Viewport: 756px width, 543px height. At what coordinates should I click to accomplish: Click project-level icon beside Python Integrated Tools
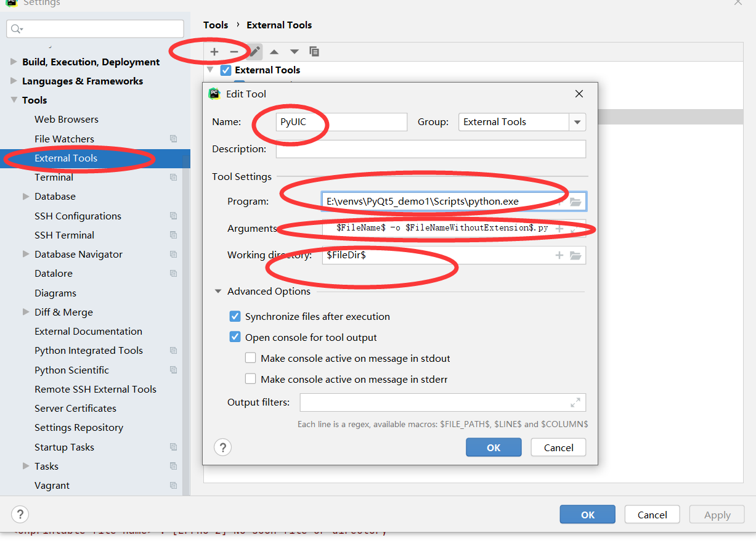pyautogui.click(x=173, y=351)
